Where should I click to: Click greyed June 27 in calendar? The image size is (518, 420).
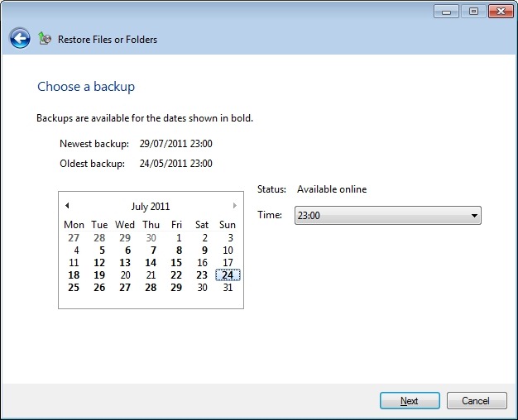click(74, 238)
